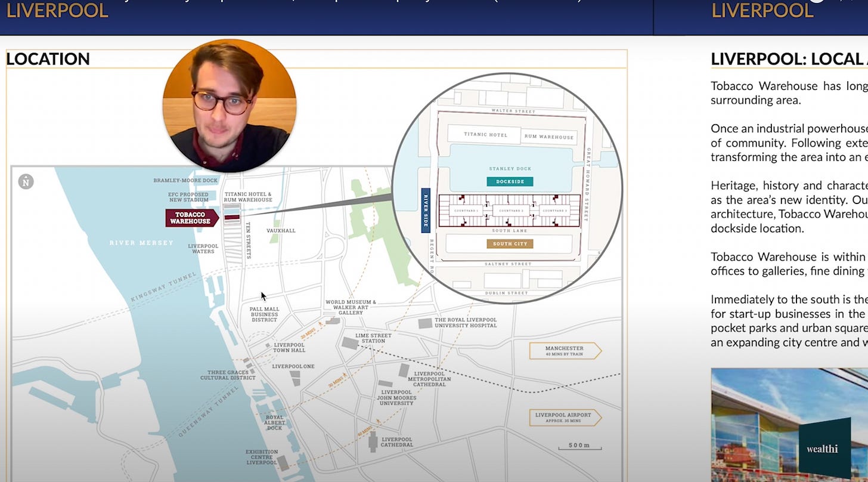
Task: Click the Bramley-Moore Dock label
Action: tap(185, 180)
